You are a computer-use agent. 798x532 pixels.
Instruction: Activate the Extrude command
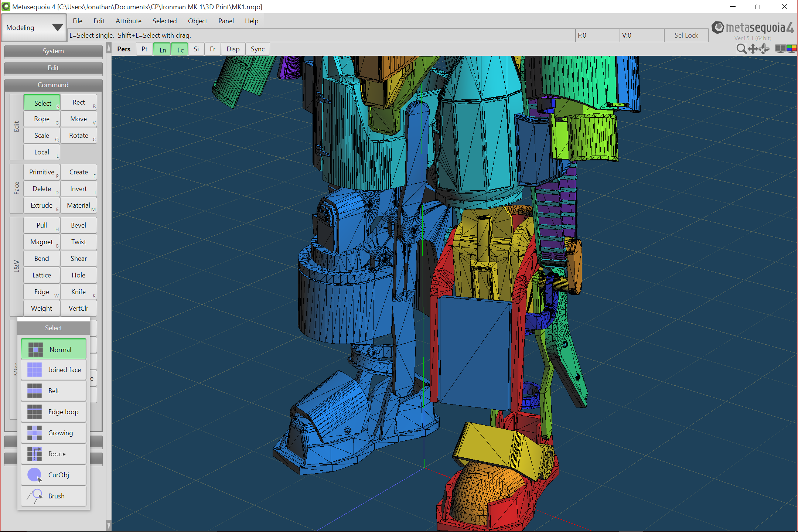(x=42, y=205)
